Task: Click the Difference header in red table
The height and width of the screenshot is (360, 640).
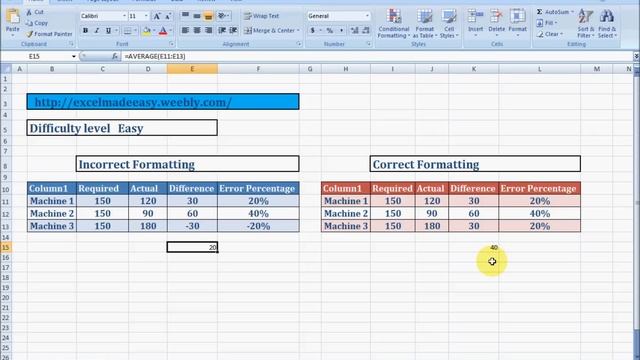Action: pos(473,189)
